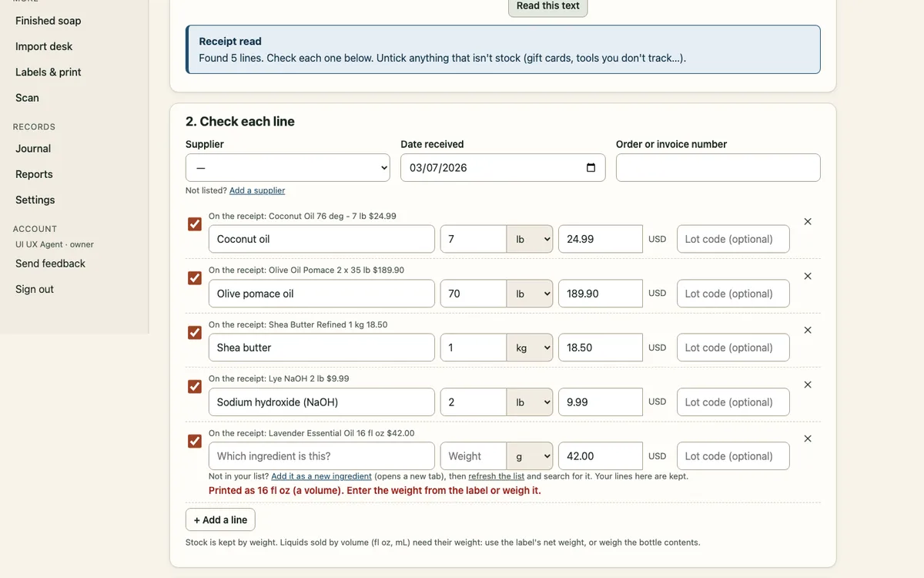Click the Sodium hydroxide (NaOH) field
The width and height of the screenshot is (924, 578).
(x=322, y=402)
